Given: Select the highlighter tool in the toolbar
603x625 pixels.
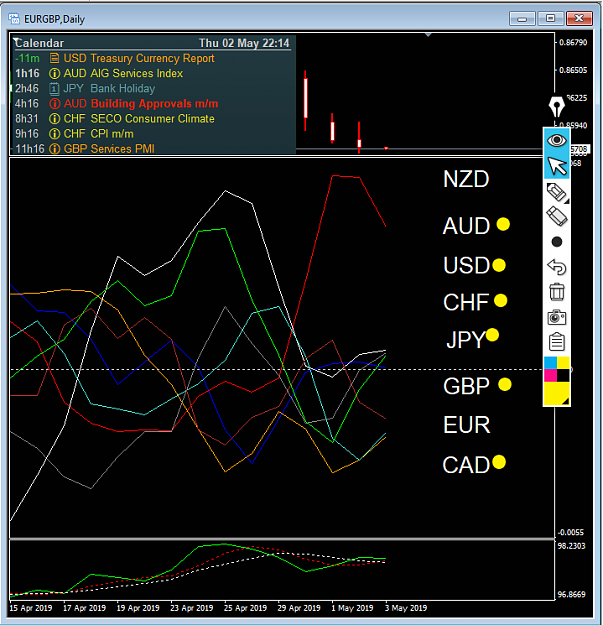Looking at the screenshot, I should [557, 192].
